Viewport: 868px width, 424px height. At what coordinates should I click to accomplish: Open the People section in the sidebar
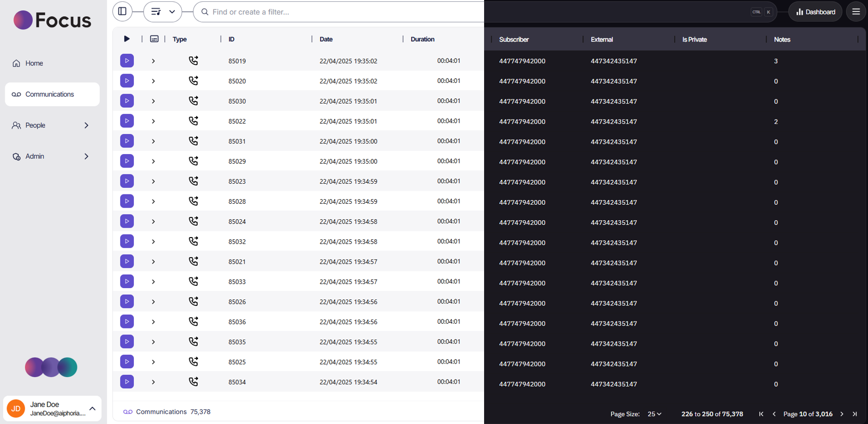pyautogui.click(x=35, y=125)
